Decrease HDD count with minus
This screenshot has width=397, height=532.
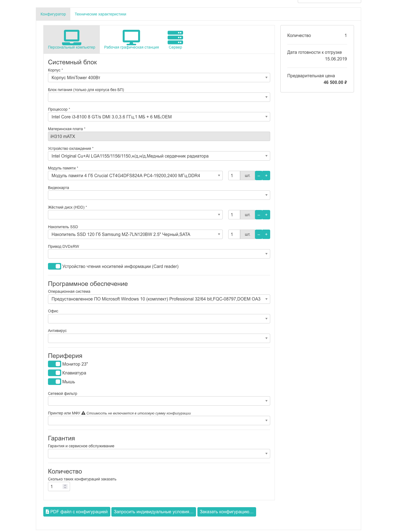[x=259, y=215]
